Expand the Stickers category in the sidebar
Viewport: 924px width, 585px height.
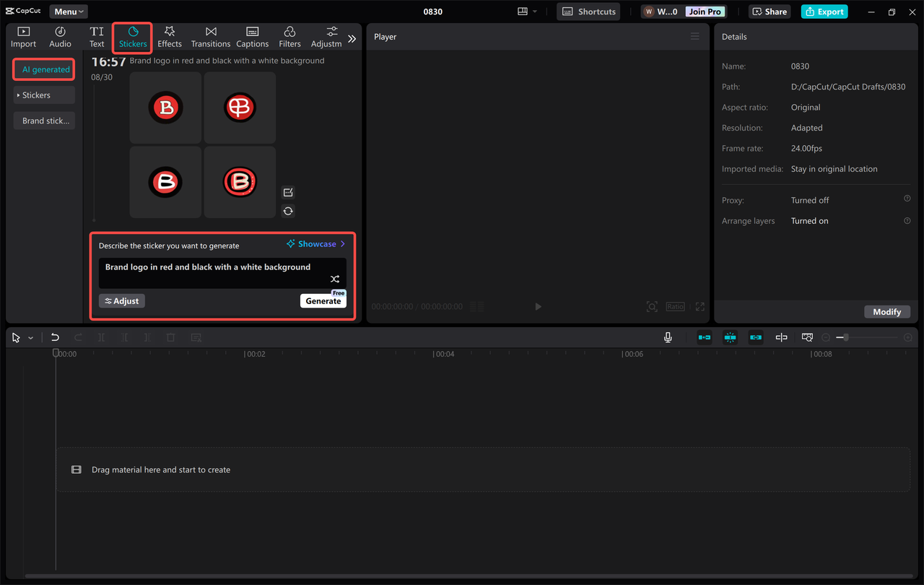(x=43, y=95)
